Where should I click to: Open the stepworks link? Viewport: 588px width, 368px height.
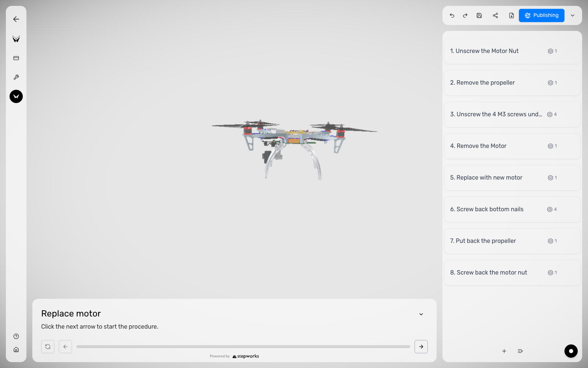(x=246, y=356)
